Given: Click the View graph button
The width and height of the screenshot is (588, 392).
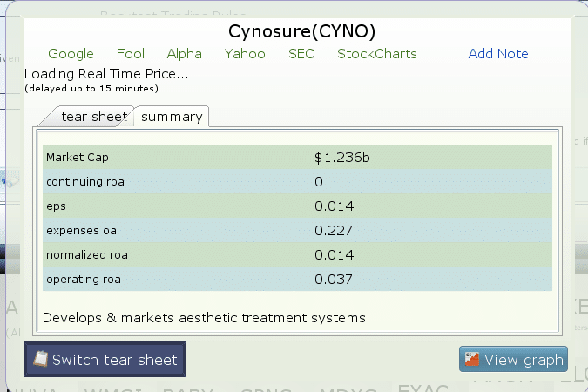Looking at the screenshot, I should pos(513,359).
